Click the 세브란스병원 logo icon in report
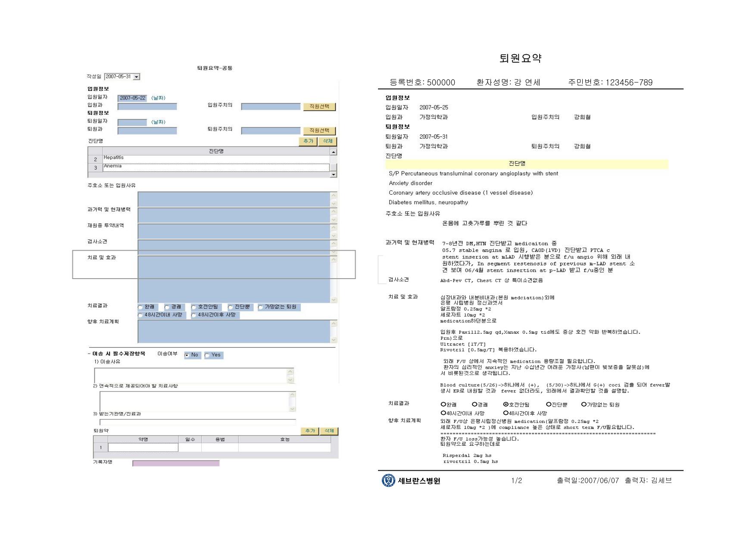 [x=388, y=480]
